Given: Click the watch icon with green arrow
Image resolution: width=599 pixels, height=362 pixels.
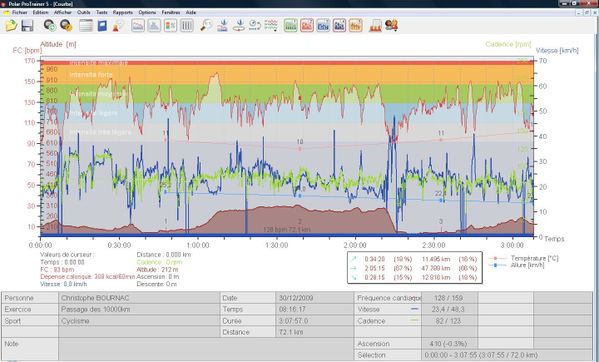Looking at the screenshot, I should [x=50, y=26].
